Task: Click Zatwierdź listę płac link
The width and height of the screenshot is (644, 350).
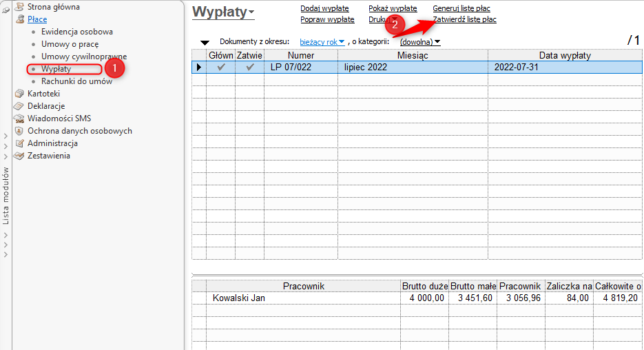Action: pyautogui.click(x=464, y=19)
